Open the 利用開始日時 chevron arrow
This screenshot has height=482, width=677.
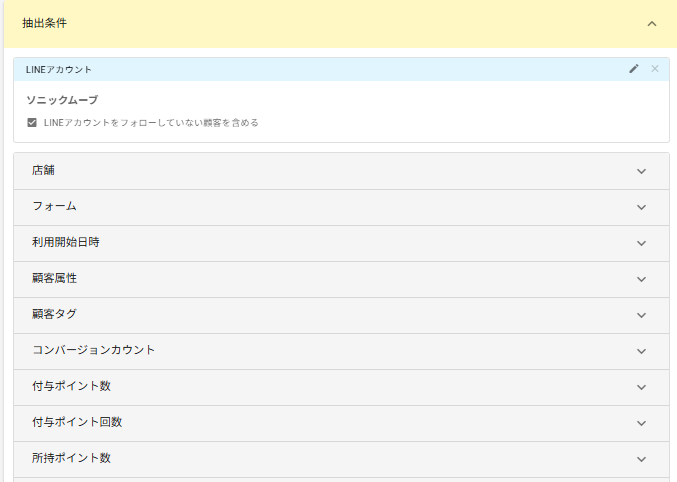(641, 243)
